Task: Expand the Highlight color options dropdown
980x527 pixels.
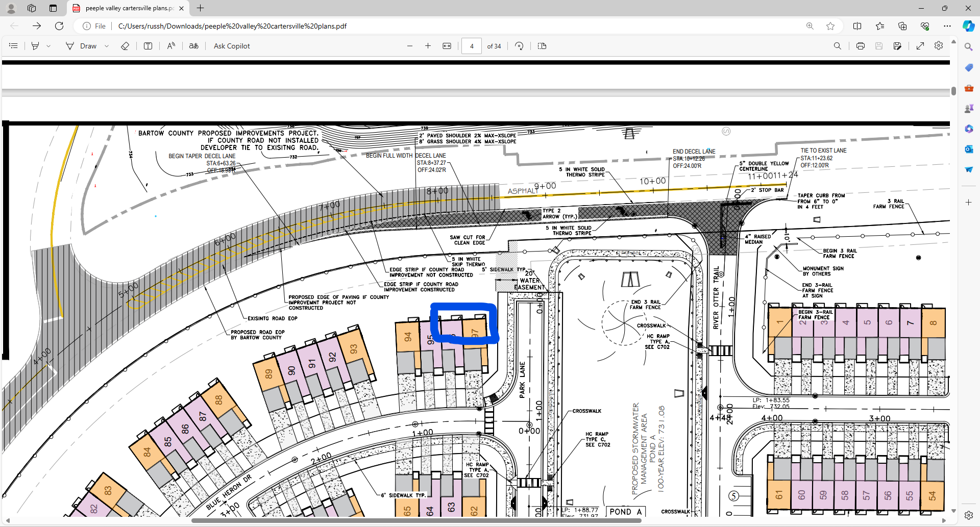Action: (48, 46)
